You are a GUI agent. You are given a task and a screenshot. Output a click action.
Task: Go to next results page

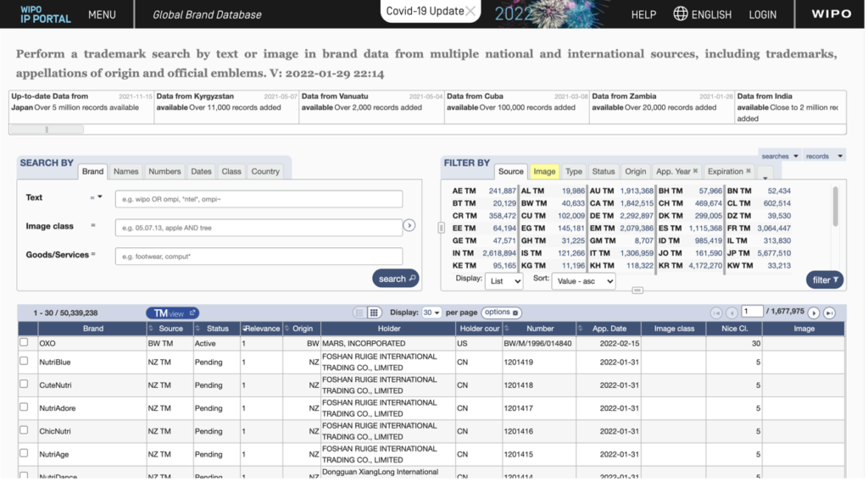pyautogui.click(x=814, y=313)
